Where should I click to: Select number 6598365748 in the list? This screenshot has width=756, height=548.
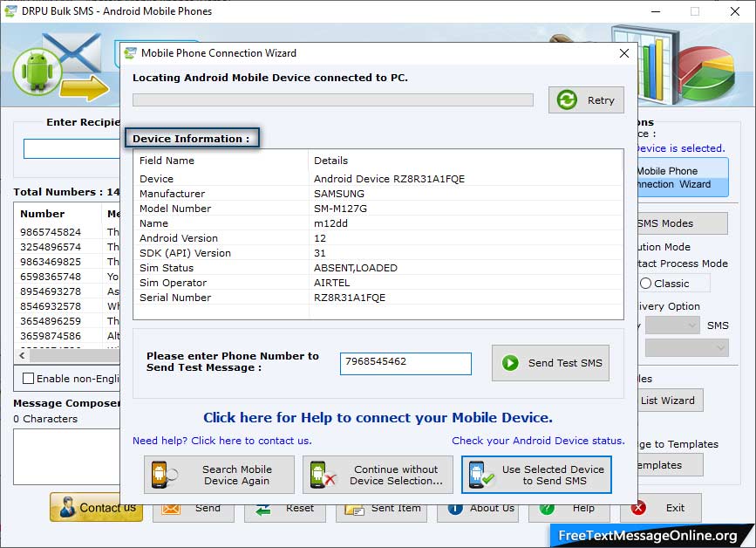(x=51, y=277)
